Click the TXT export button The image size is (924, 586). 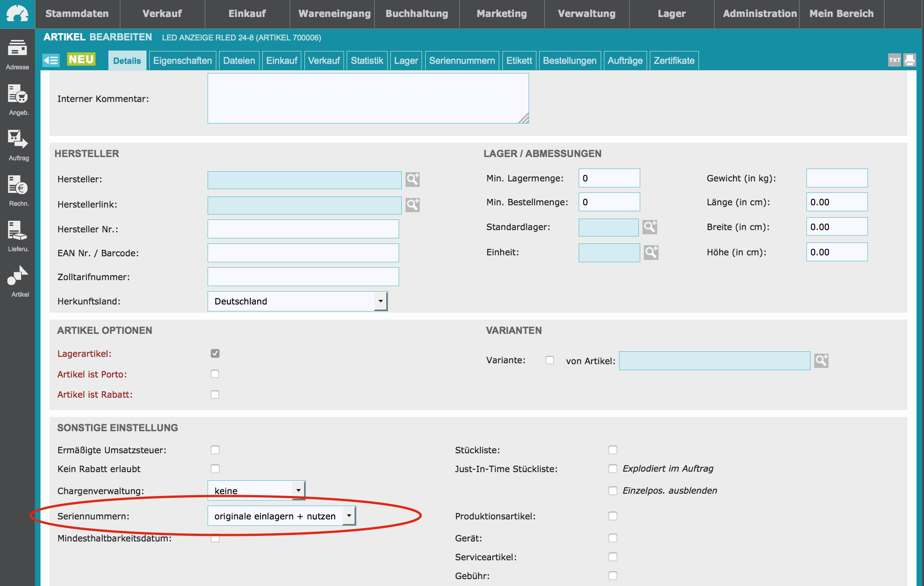point(894,60)
